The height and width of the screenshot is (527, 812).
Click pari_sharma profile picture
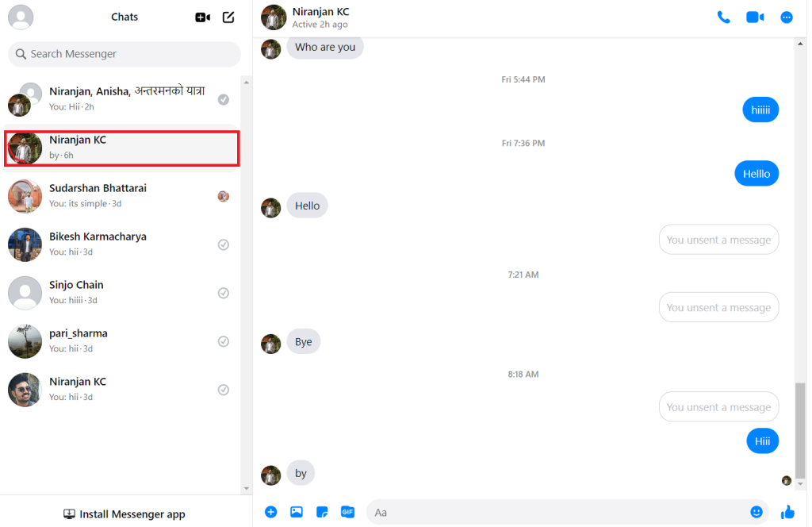[x=25, y=341]
